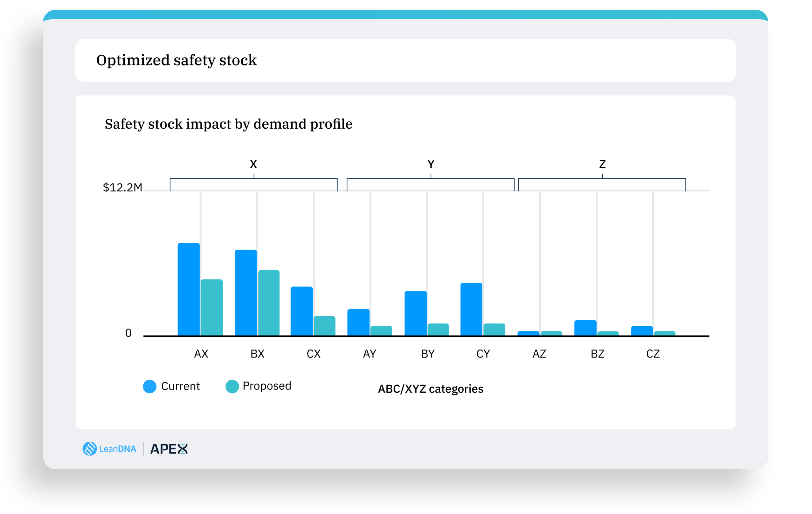Click the AY current blue bar
Screen dimensions: 812x514
click(x=358, y=322)
